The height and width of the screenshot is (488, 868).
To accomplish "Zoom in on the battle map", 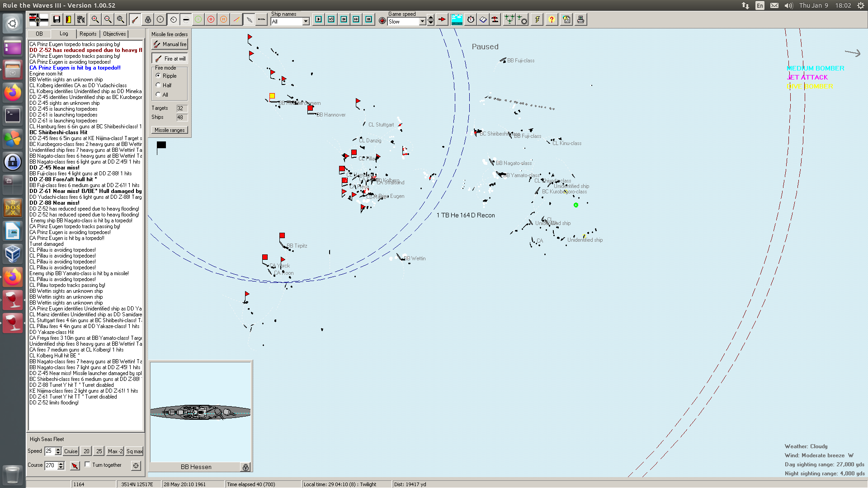I will coord(95,19).
